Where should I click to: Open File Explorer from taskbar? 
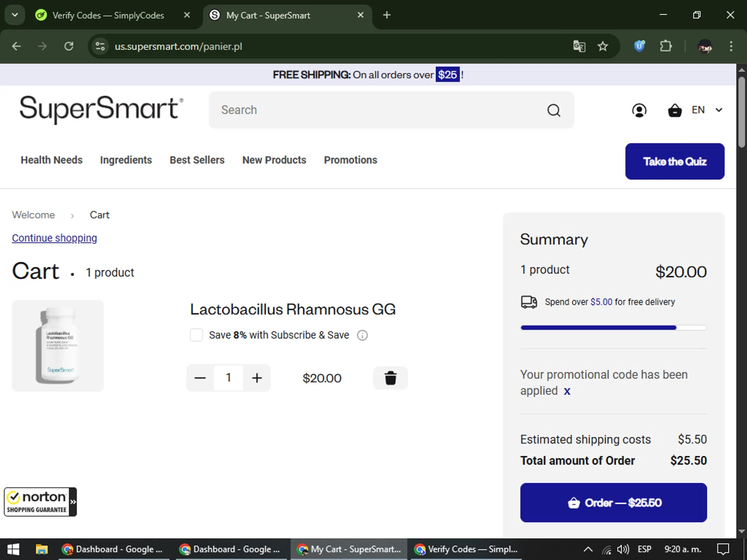point(41,549)
